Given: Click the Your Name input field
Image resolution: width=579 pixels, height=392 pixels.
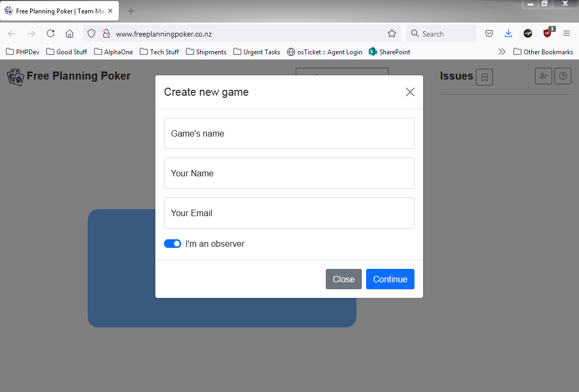Looking at the screenshot, I should [289, 173].
